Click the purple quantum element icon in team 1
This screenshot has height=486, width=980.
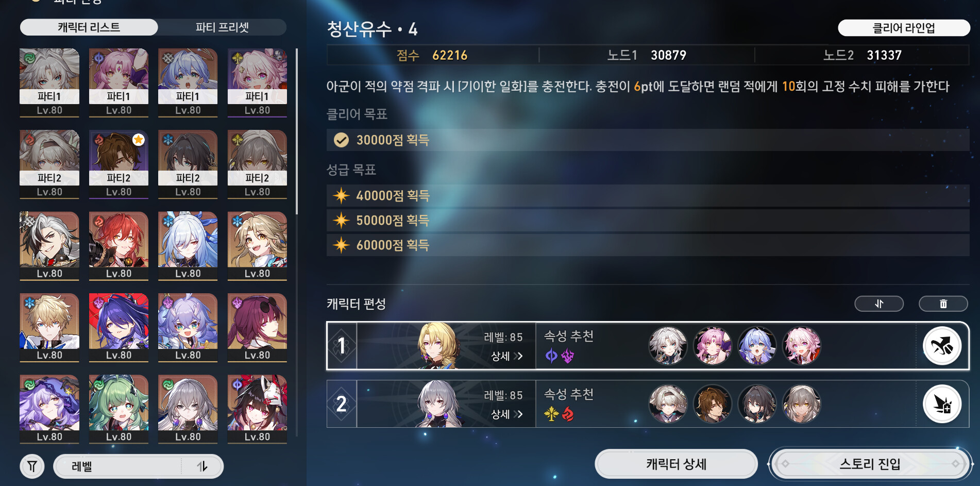551,356
